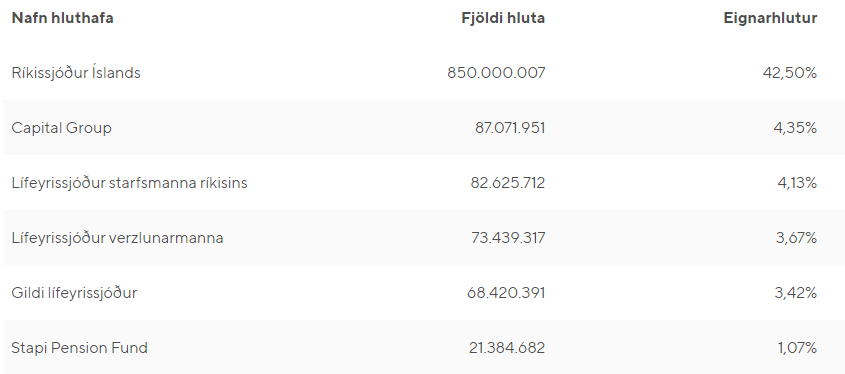This screenshot has height=374, width=845.
Task: Click share count 87.071.951
Action: 510,128
